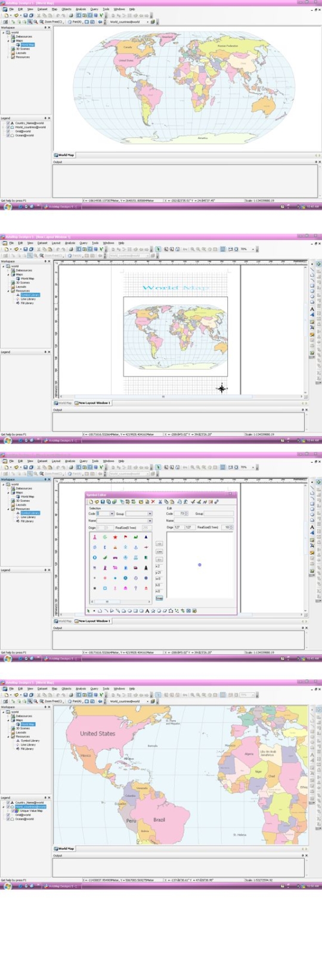This screenshot has height=980, width=322.
Task: Click the red delete icon in Symbol Editor toolbar
Action: point(153,501)
